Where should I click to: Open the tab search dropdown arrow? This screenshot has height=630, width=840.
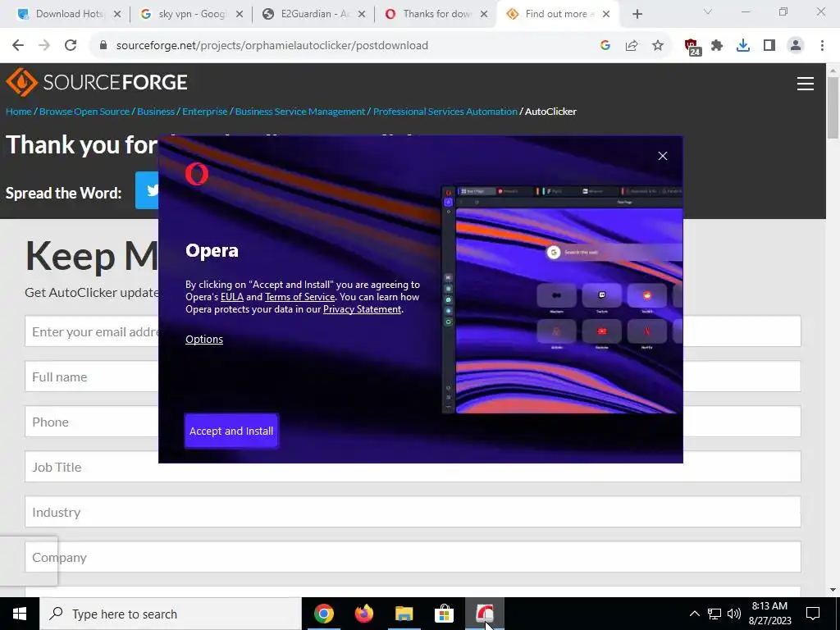pyautogui.click(x=708, y=12)
